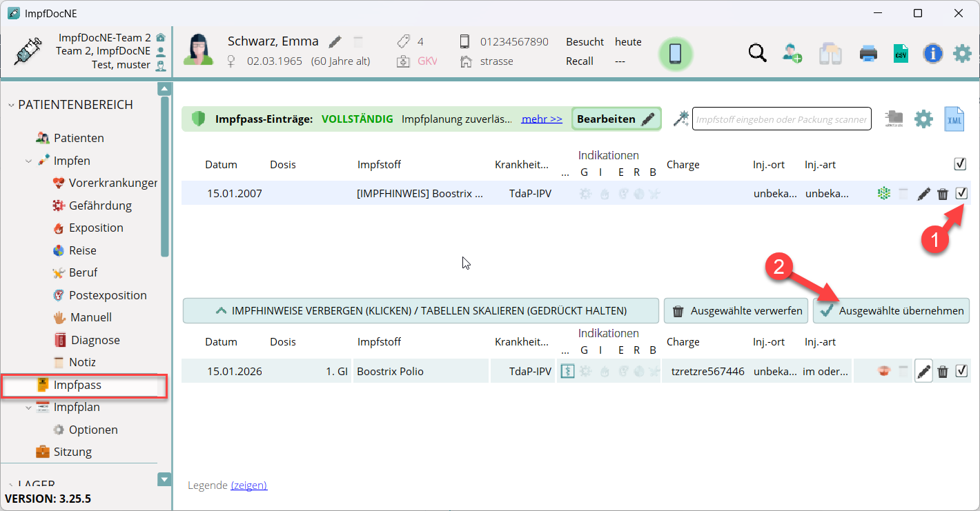Open the blue info icon

pos(932,53)
